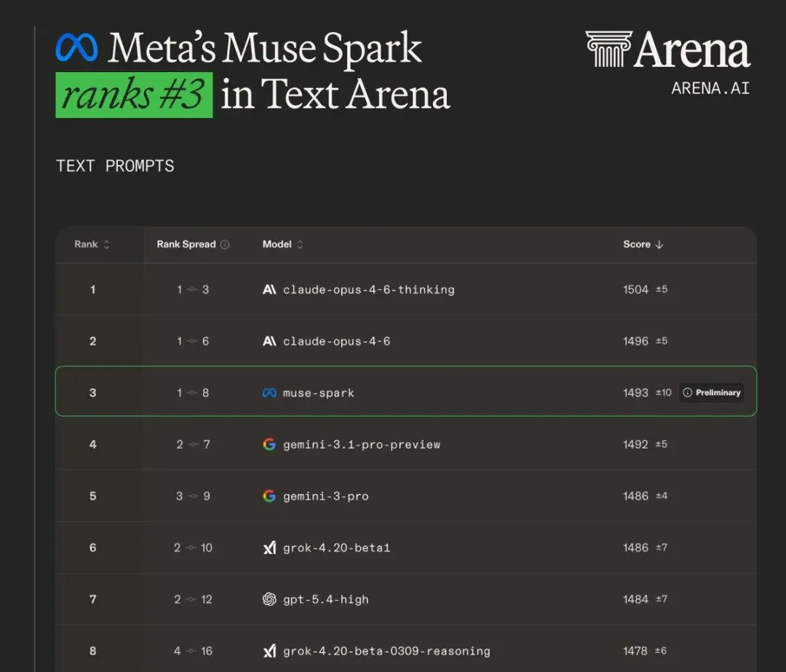Click the Anthropic icon beside claude-opus-4-6-thinking
This screenshot has width=786, height=672.
click(x=269, y=290)
